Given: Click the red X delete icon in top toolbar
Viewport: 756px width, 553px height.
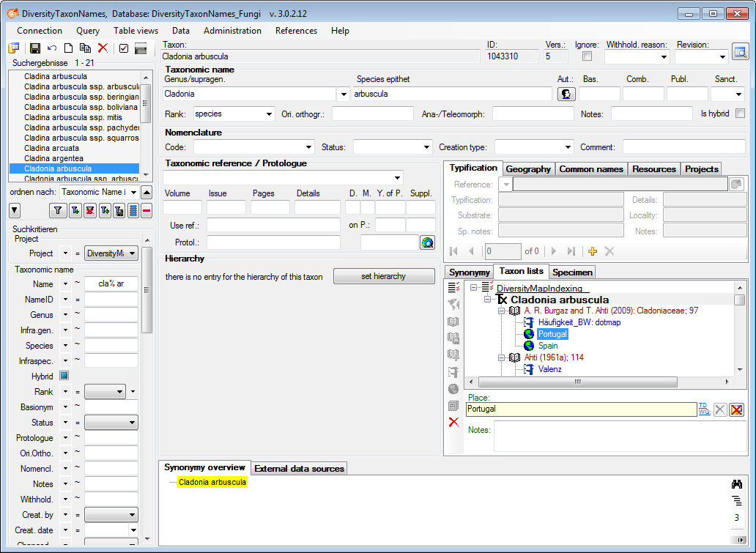Looking at the screenshot, I should pos(103,48).
